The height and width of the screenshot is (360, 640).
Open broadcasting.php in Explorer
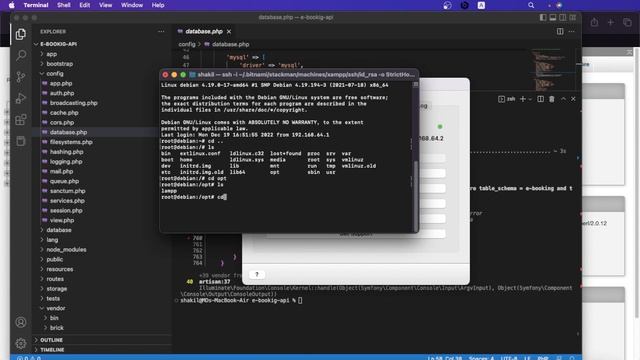pos(73,103)
